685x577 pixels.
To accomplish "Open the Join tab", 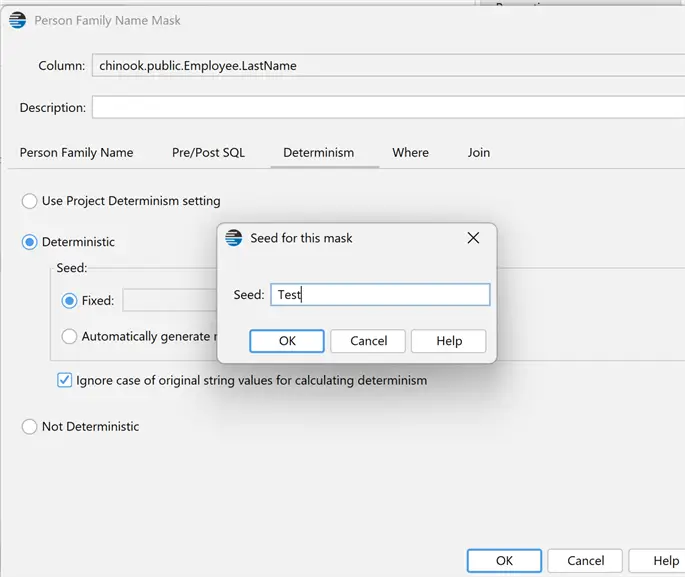I will tap(479, 152).
